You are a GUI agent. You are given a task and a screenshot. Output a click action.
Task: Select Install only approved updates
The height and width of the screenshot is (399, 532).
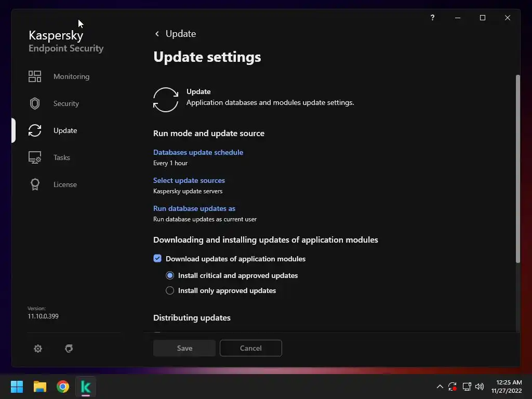click(x=170, y=290)
